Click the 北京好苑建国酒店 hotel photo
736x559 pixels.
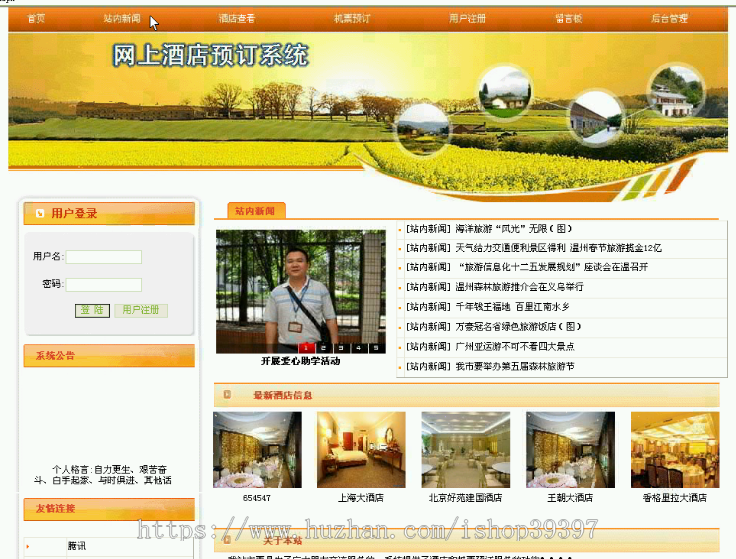[x=466, y=450]
